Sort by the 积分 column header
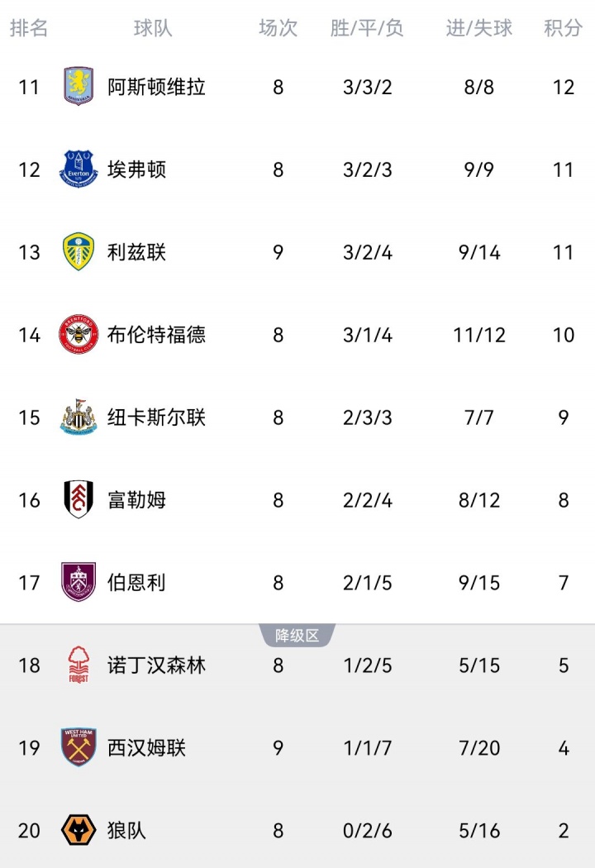The width and height of the screenshot is (595, 868). [563, 28]
